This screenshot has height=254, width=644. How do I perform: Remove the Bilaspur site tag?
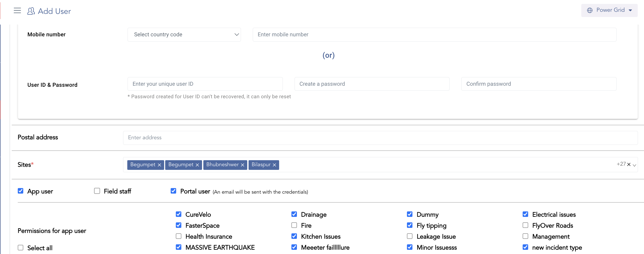274,165
